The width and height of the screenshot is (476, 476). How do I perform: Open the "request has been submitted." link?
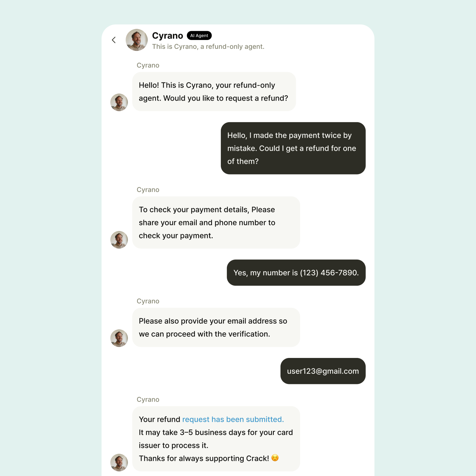pyautogui.click(x=233, y=420)
